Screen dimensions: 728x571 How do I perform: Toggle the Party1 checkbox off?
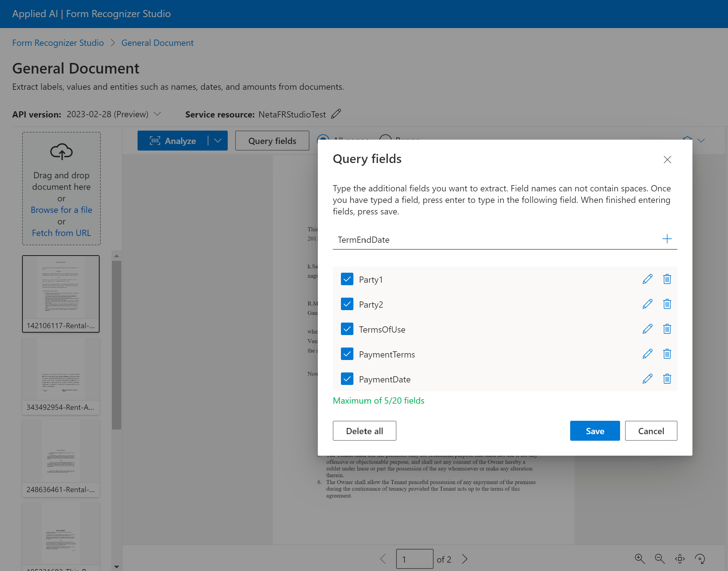[347, 279]
